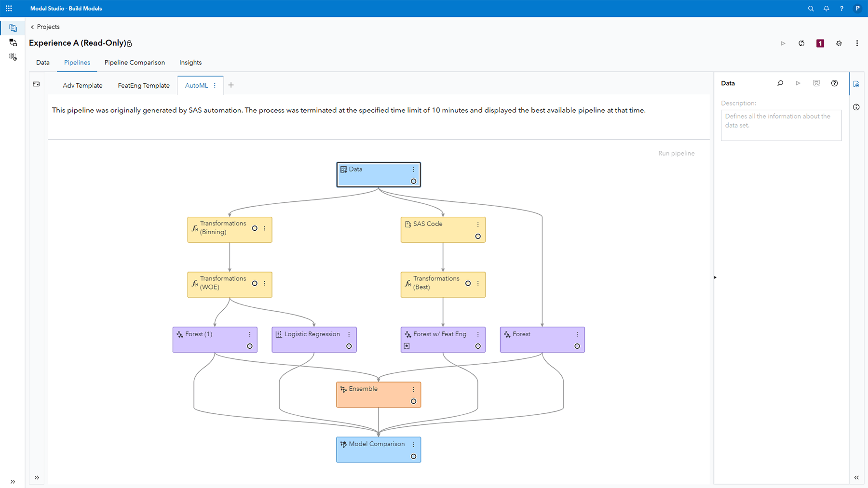
Task: Switch to the Pipeline Comparison tab
Action: [135, 62]
